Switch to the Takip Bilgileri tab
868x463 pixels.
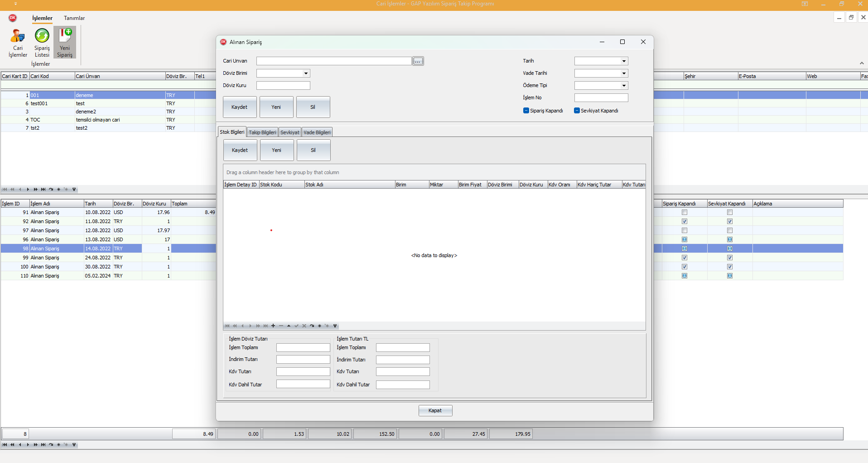262,132
